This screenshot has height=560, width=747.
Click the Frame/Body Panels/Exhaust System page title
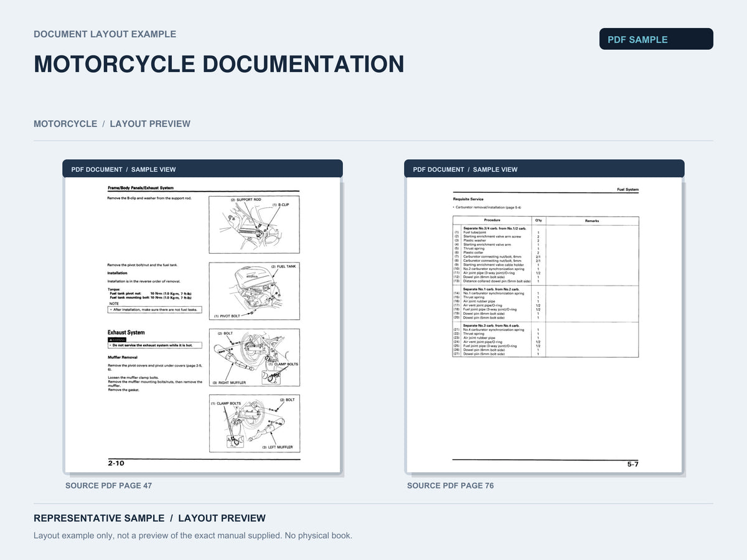141,187
